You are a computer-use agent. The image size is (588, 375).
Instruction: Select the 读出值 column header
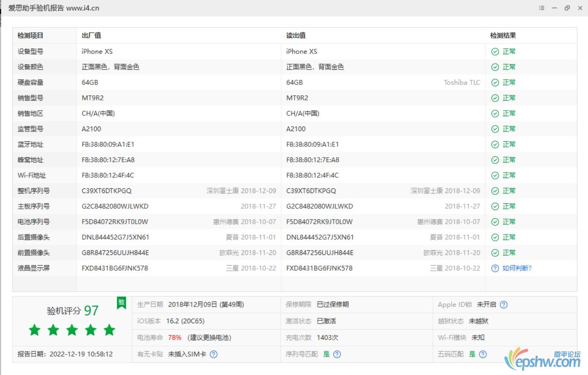point(296,35)
